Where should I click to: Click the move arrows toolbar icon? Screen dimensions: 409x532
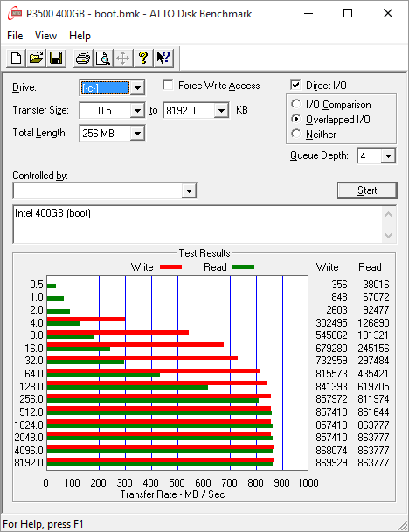tap(122, 58)
